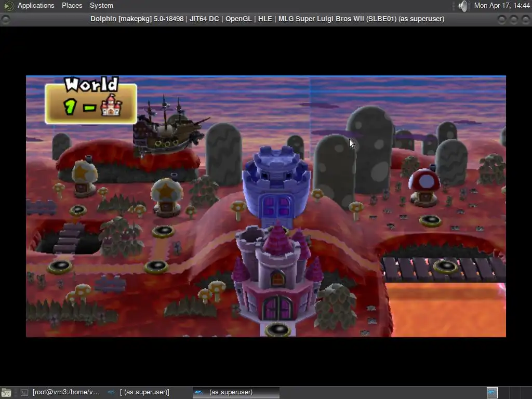532x399 pixels.
Task: Open the volume speaker icon in panel
Action: click(463, 6)
